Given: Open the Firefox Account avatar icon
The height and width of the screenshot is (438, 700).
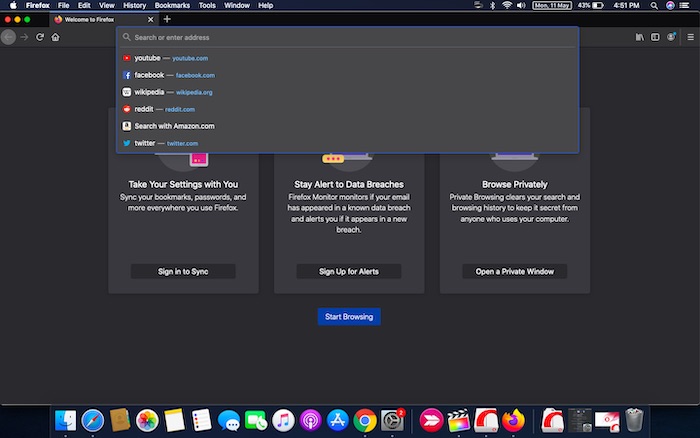Looking at the screenshot, I should (x=671, y=37).
